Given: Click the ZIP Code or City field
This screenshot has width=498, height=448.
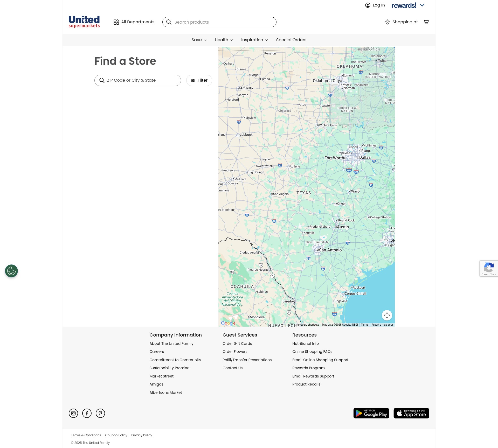Looking at the screenshot, I should (138, 80).
